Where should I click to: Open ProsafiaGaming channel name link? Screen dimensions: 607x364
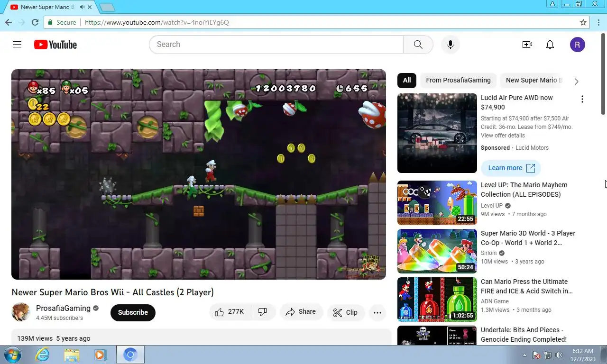(63, 308)
